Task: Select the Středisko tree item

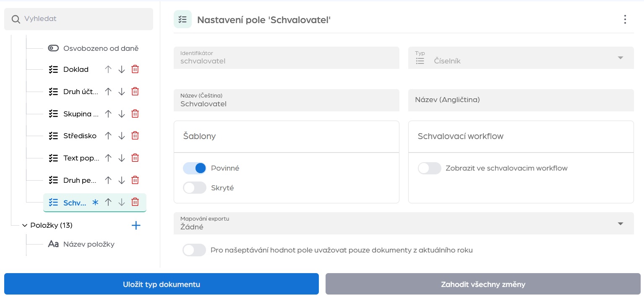Action: 80,136
